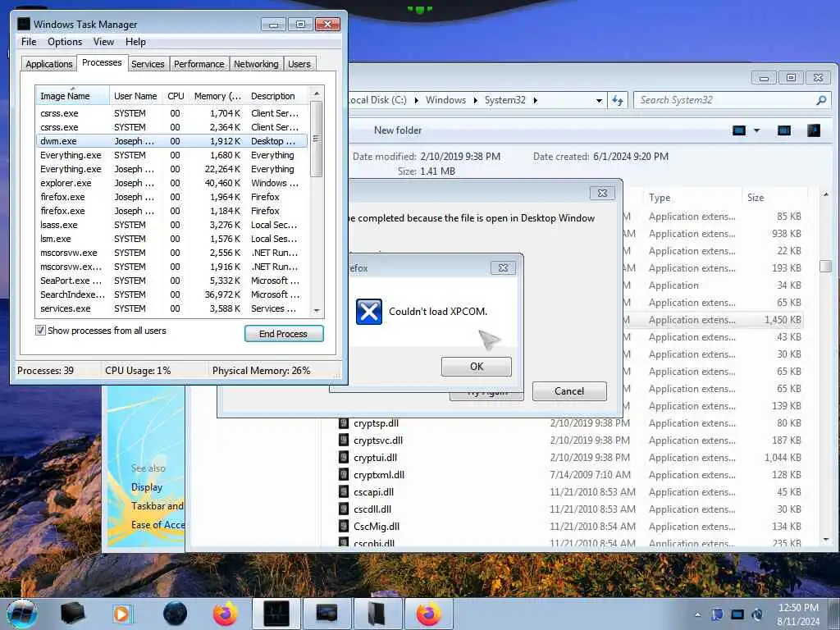Screen dimensions: 840x630
Task: Open the media player taskbar icon
Action: [x=122, y=614]
